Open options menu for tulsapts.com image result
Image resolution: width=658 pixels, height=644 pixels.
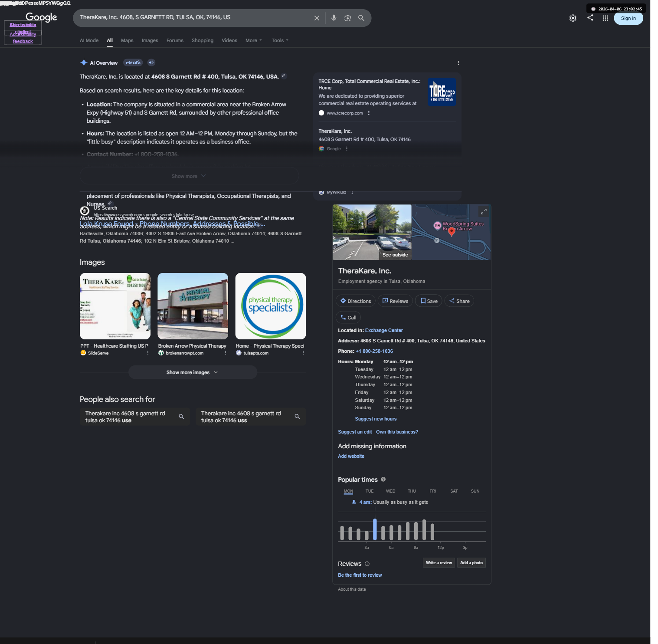coord(303,353)
